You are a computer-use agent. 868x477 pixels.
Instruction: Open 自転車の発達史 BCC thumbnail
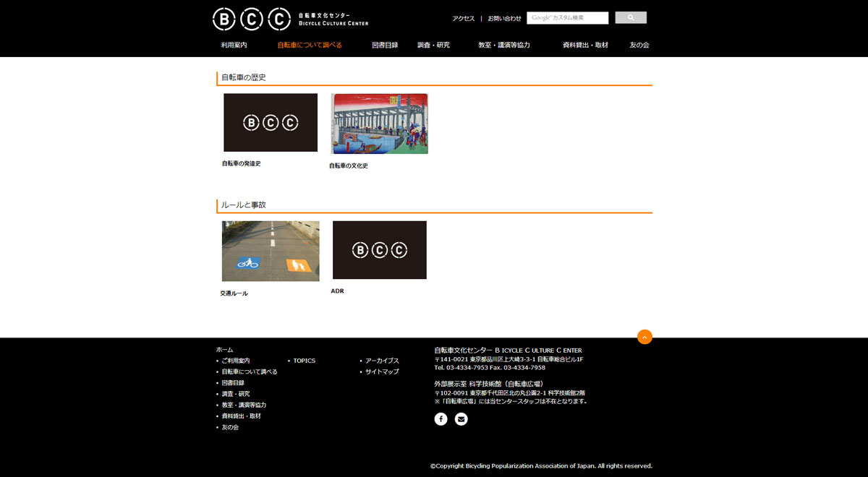coord(271,122)
